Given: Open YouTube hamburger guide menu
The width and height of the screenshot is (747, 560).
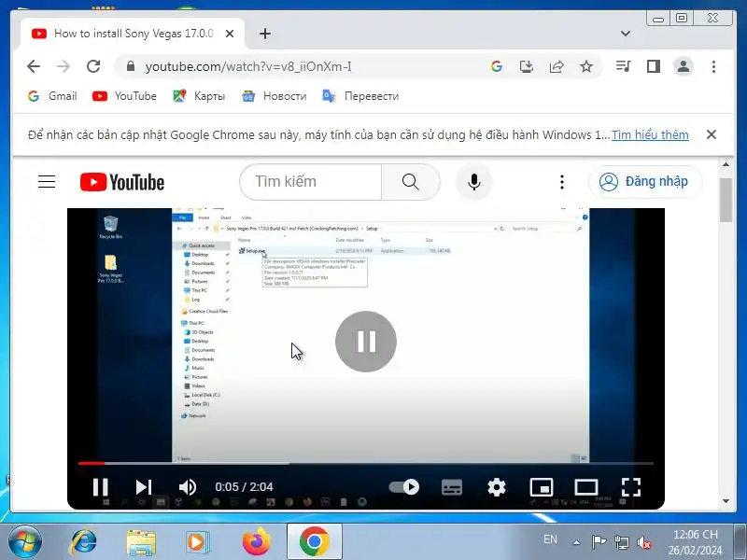Looking at the screenshot, I should click(47, 182).
